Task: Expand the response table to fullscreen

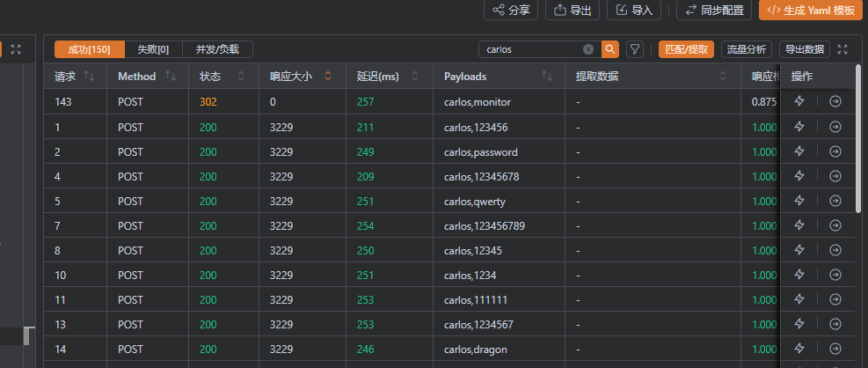Action: click(x=843, y=49)
